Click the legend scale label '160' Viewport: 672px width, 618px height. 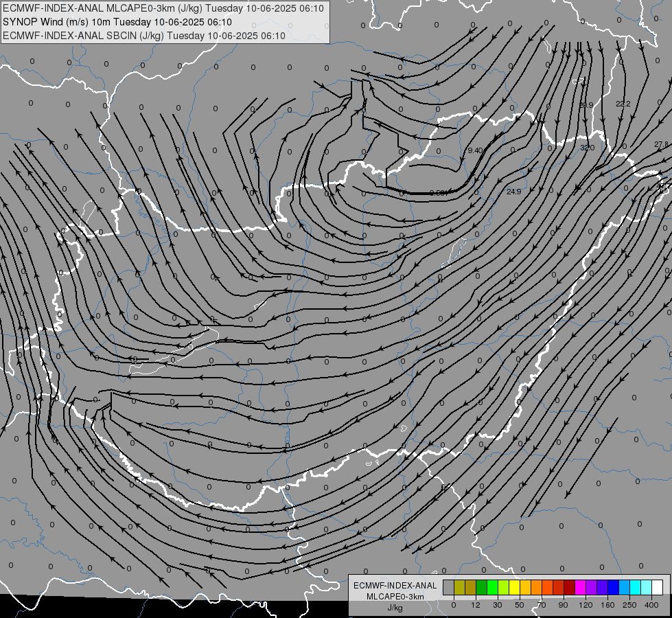[607, 605]
